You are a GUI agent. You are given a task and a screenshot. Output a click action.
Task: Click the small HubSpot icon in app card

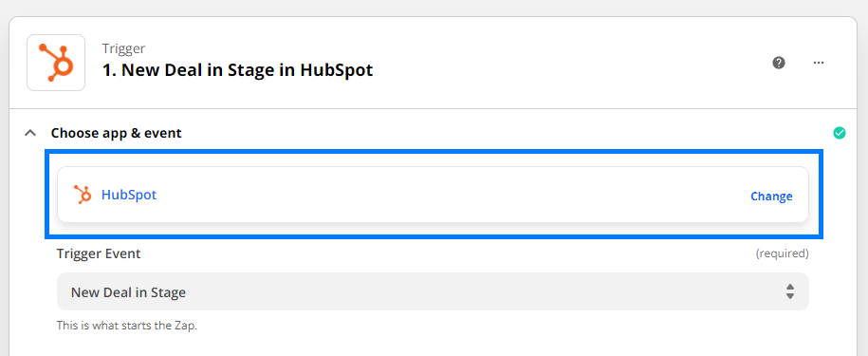[82, 195]
